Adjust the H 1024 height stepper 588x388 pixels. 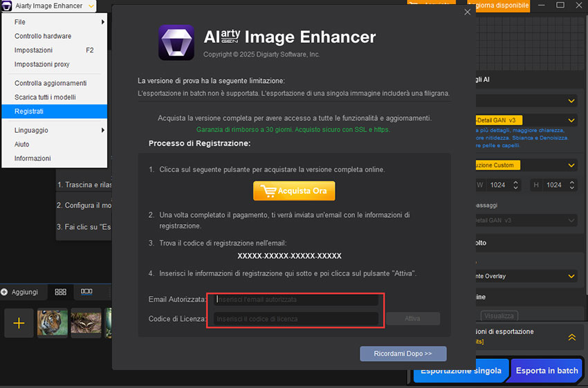click(x=572, y=185)
